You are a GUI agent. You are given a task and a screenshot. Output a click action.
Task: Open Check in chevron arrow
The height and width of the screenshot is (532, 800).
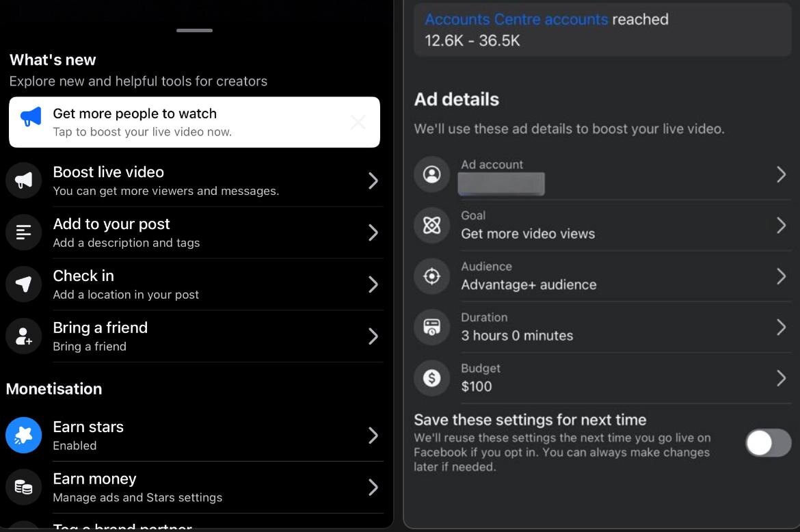point(373,284)
